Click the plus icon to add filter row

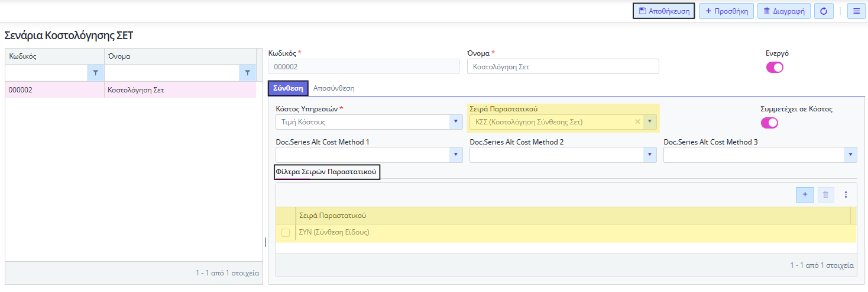coord(805,194)
